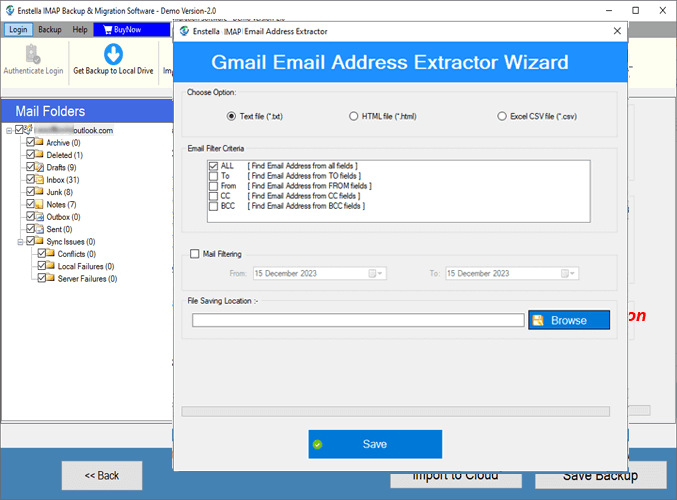677x500 pixels.
Task: Click the Sync Issues folder icon
Action: 39,241
